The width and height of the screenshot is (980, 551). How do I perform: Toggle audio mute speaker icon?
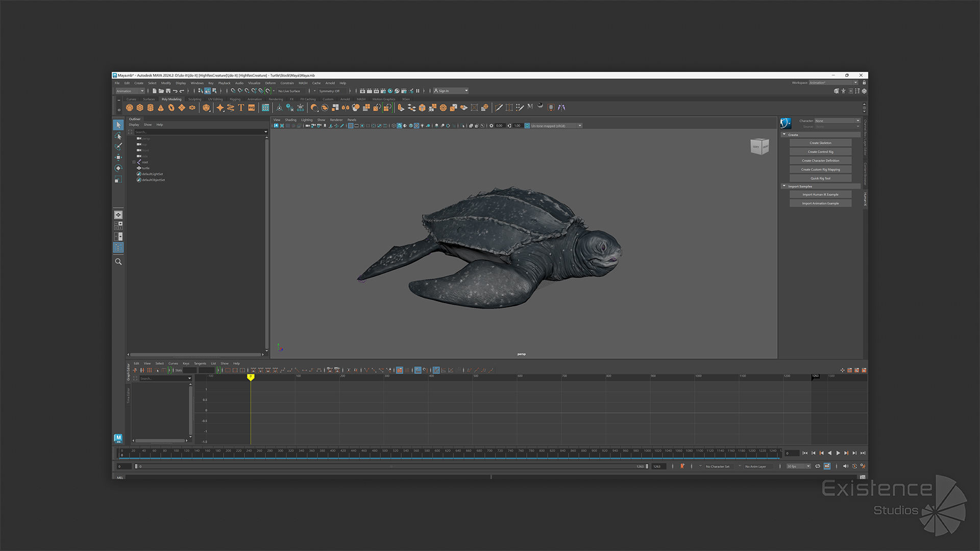[x=845, y=466]
